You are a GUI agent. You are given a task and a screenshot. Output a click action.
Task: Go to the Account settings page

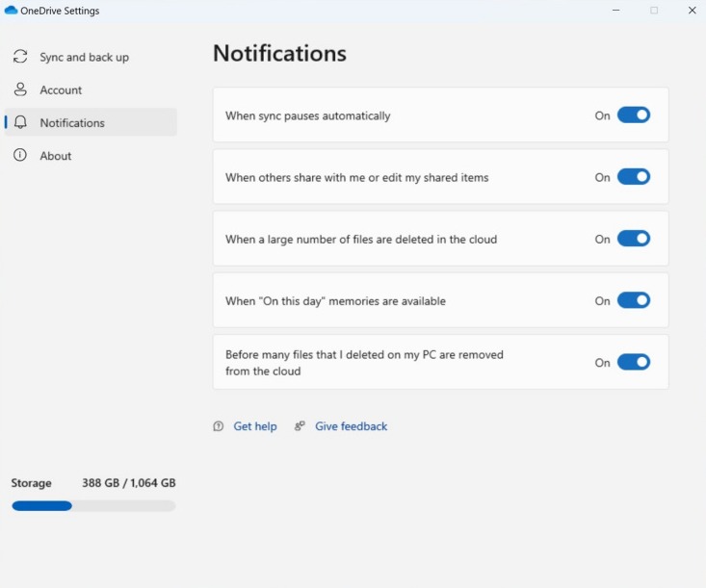click(x=91, y=89)
